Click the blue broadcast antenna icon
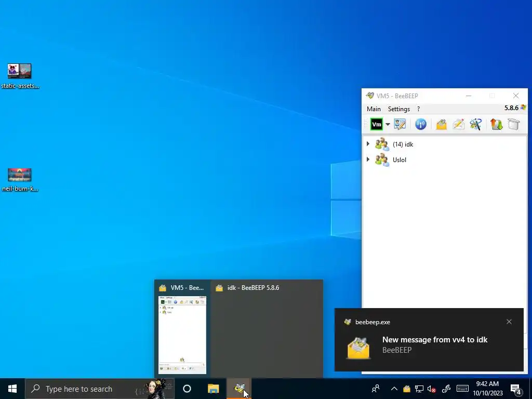Viewport: 532px width, 399px height. pos(421,124)
